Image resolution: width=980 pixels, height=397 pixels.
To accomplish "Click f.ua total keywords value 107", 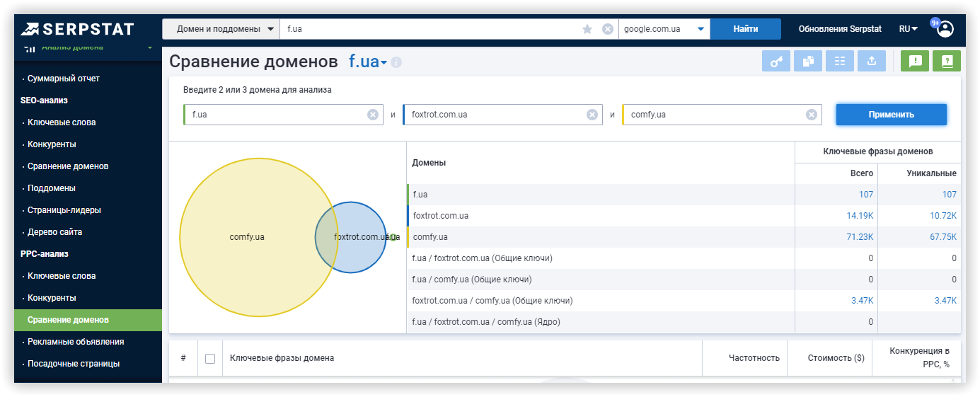I will tap(866, 195).
